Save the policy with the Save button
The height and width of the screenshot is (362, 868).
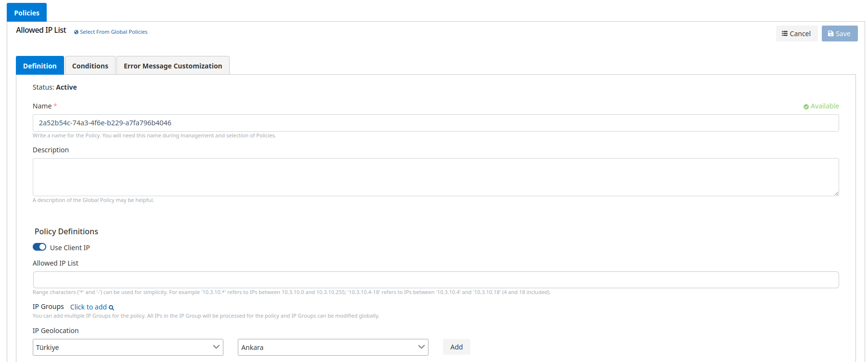[x=839, y=34]
